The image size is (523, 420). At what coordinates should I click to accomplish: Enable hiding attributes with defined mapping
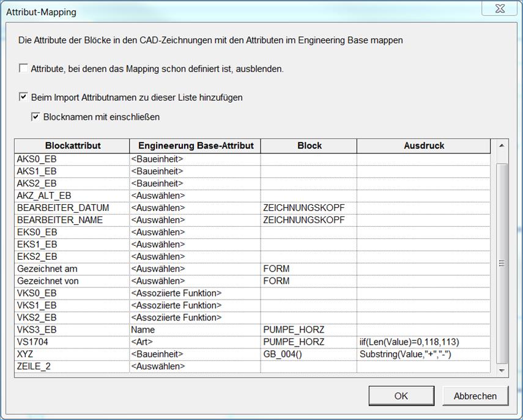pos(23,68)
